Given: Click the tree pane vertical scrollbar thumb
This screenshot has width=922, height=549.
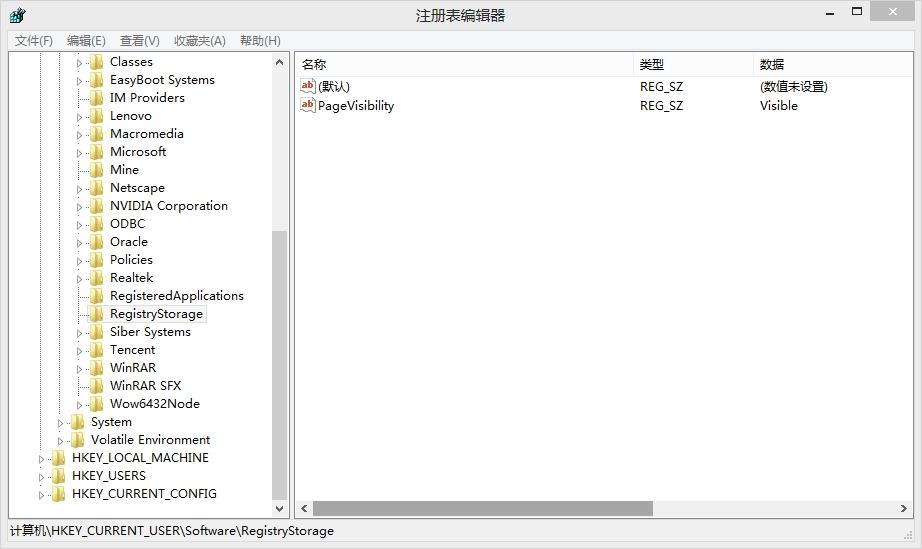Looking at the screenshot, I should tap(279, 365).
